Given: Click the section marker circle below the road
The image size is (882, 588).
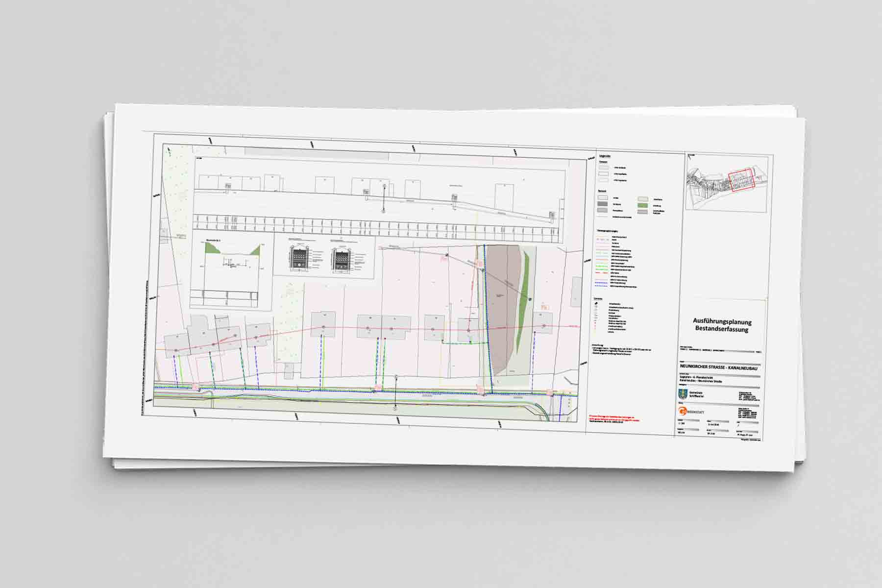Looking at the screenshot, I should [396, 408].
